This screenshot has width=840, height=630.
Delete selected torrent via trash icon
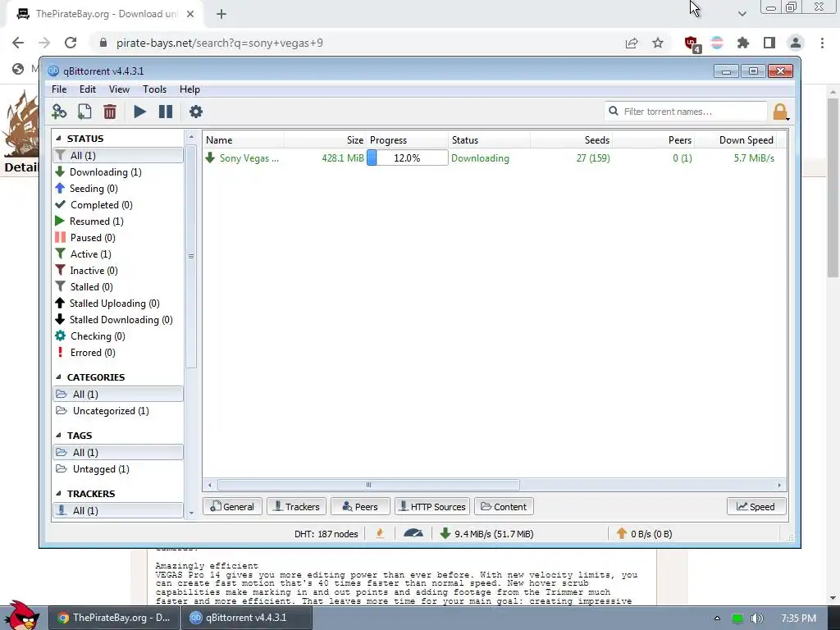110,112
